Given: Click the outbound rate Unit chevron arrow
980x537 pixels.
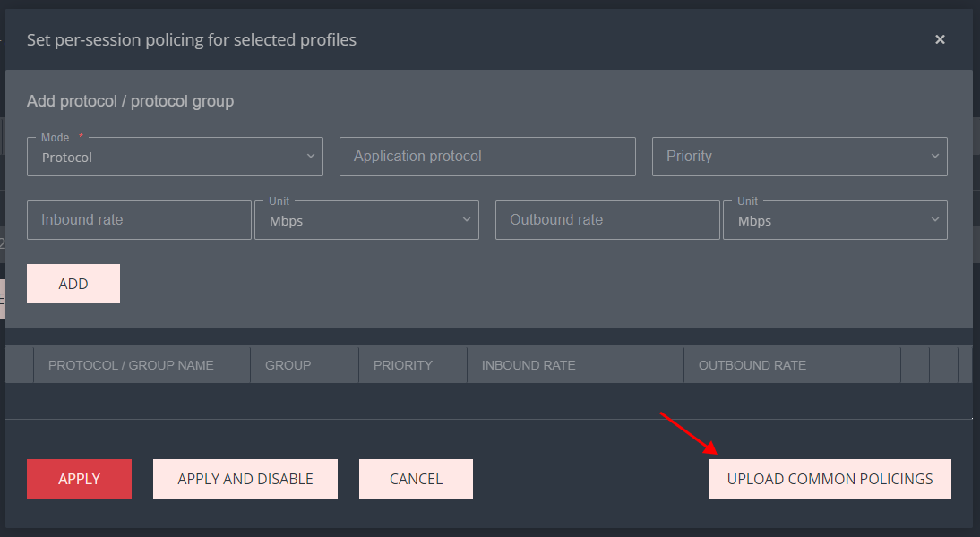Looking at the screenshot, I should (934, 220).
